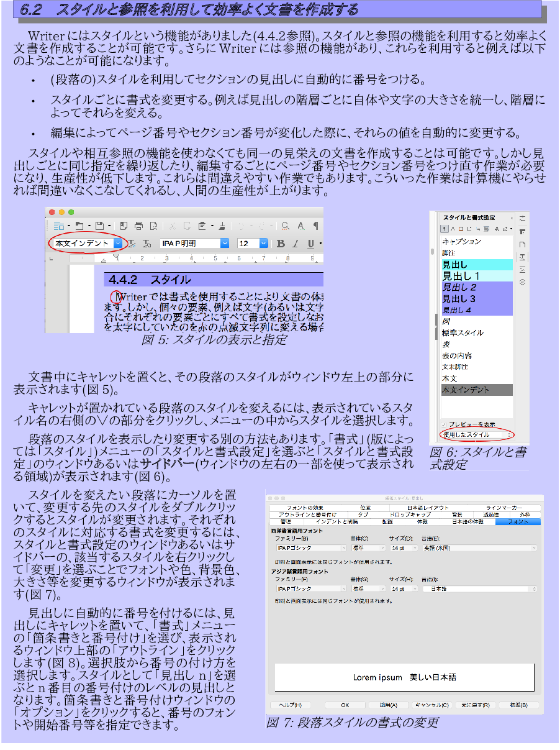This screenshot has width=560, height=750.
Task: Open the font size 12 dropdown
Action: click(x=264, y=244)
